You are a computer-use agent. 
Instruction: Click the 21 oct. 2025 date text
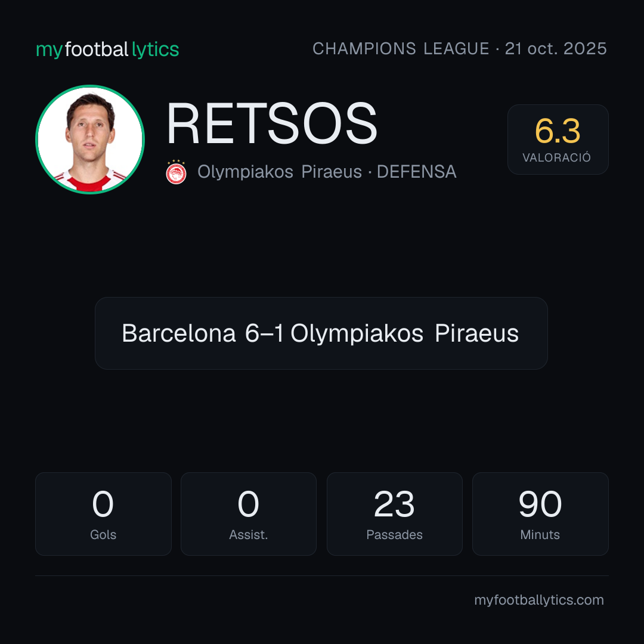pyautogui.click(x=556, y=48)
